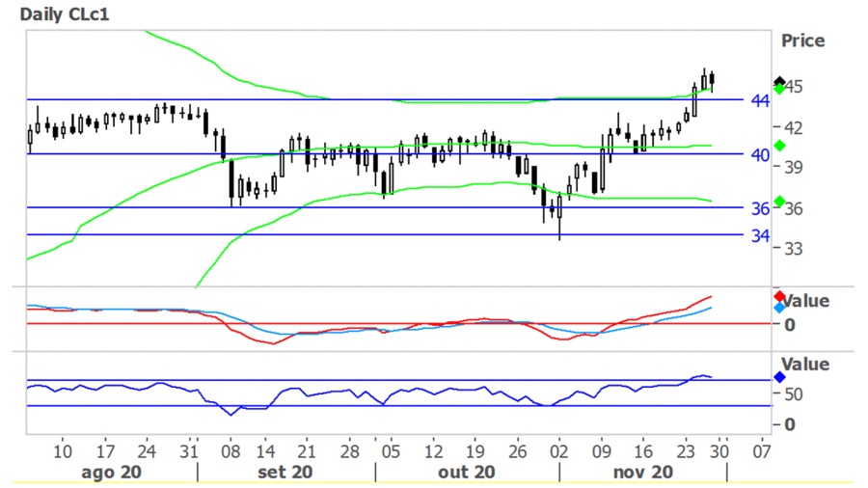This screenshot has height=488, width=868.
Task: Click the 50 axis label in RSI panel
Action: [x=794, y=394]
